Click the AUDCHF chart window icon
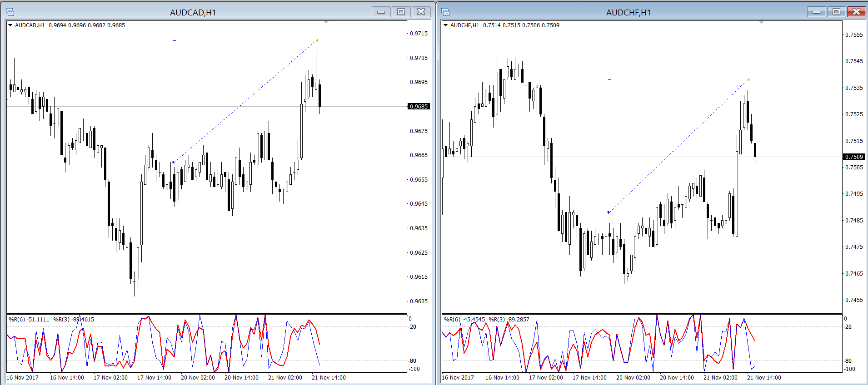868x385 pixels. pyautogui.click(x=445, y=12)
